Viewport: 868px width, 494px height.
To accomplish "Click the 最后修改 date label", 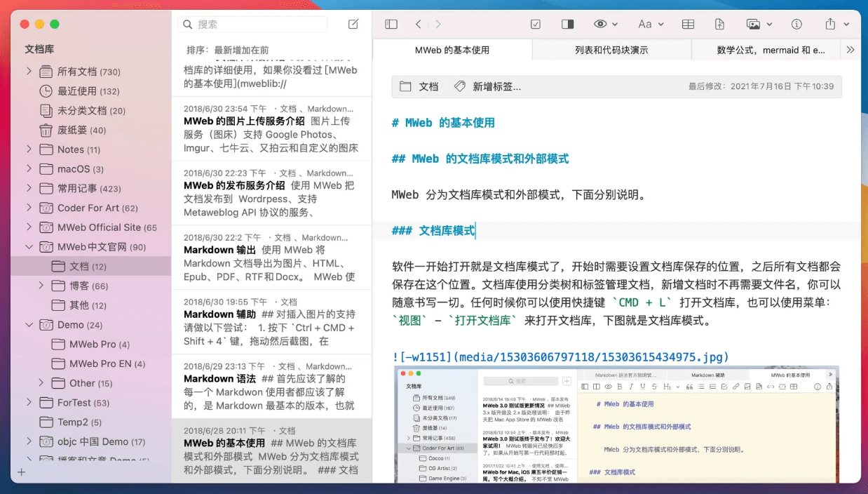I will point(761,86).
